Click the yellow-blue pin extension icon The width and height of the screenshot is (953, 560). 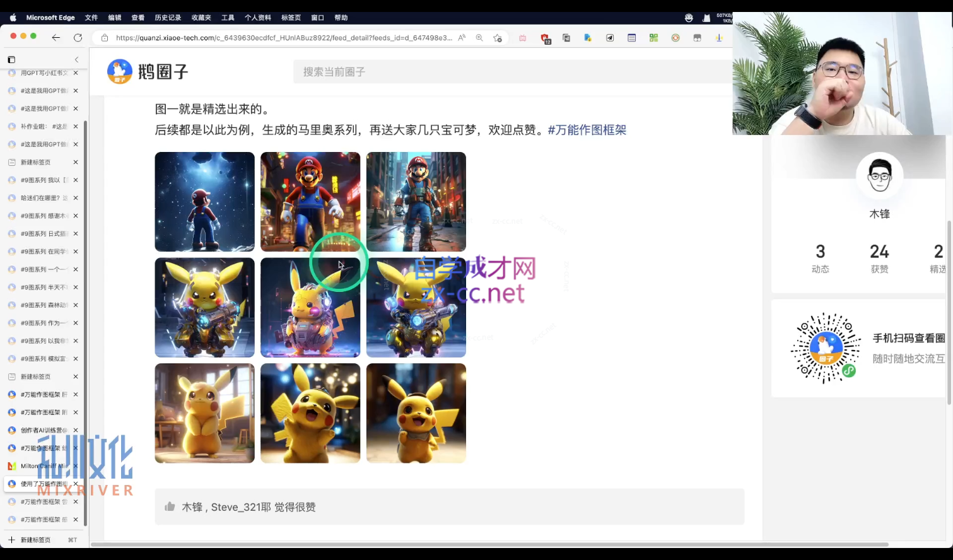(x=719, y=38)
